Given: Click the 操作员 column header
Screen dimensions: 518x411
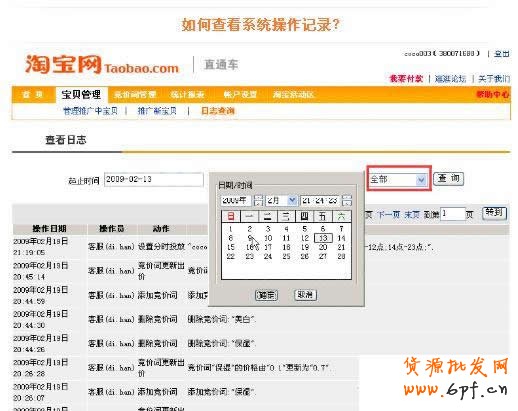Looking at the screenshot, I should (111, 229).
